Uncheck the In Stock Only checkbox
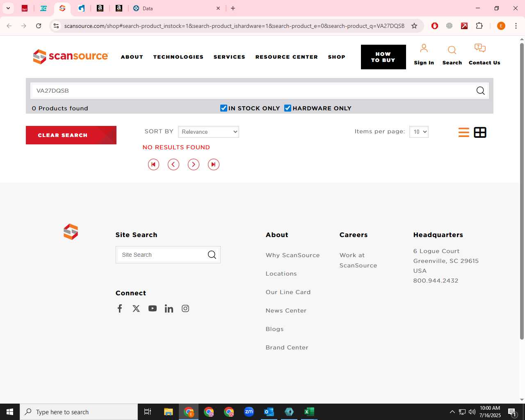Screen dimensions: 525x420 click(224, 108)
